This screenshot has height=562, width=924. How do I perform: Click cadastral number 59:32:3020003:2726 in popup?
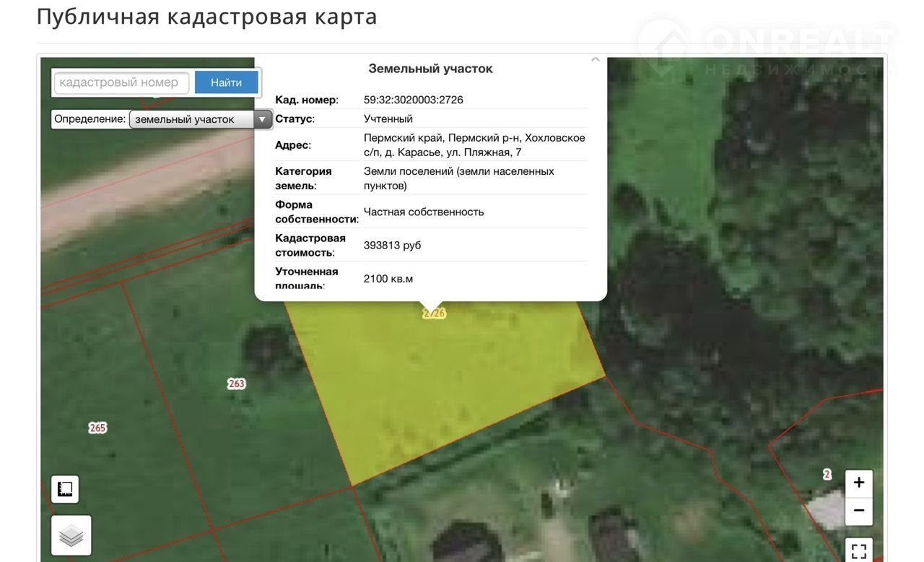413,100
